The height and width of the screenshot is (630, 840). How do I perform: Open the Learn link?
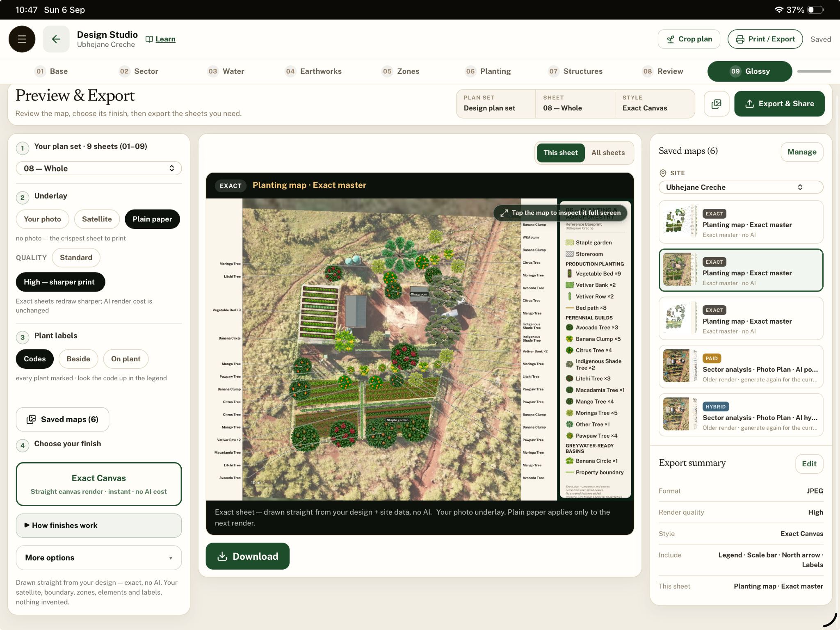[x=161, y=39]
